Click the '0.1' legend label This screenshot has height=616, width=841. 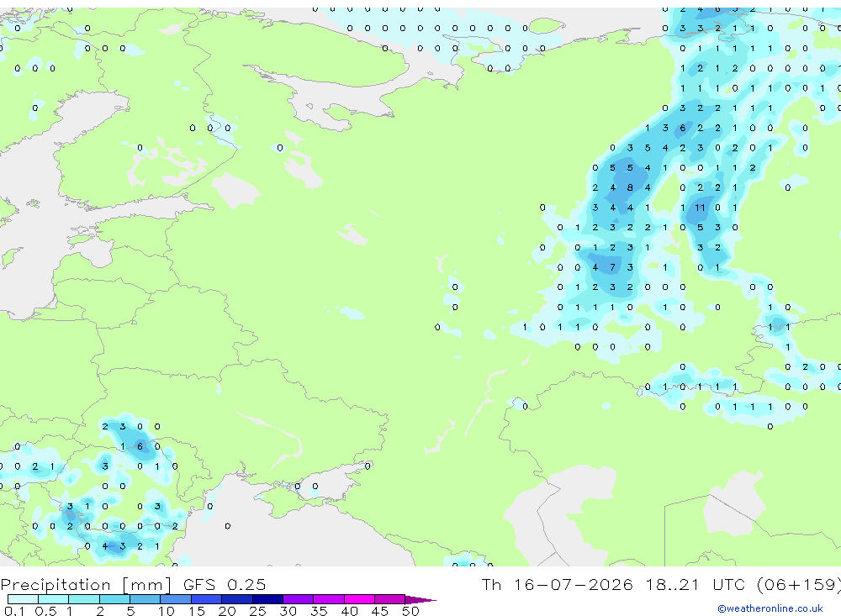click(14, 611)
